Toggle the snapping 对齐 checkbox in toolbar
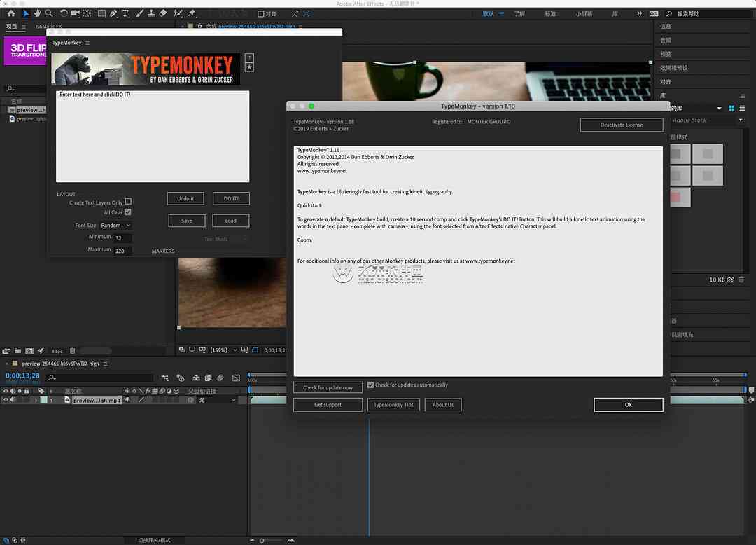 click(261, 14)
